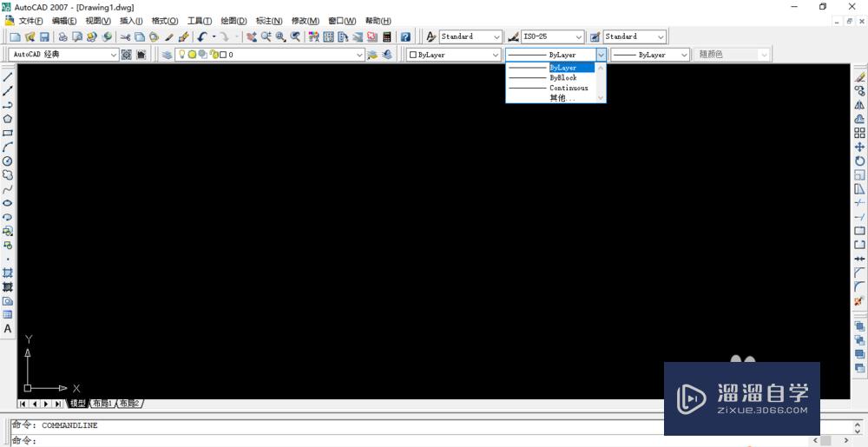Toggle layer 0 lock icon
The height and width of the screenshot is (447, 868).
[x=214, y=55]
